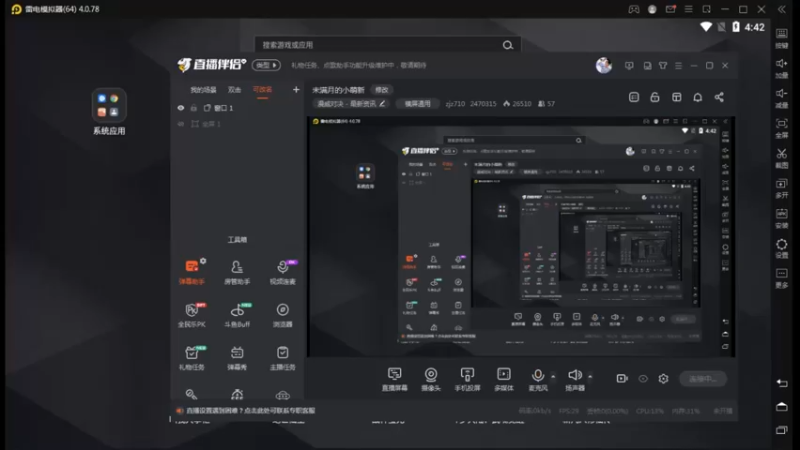This screenshot has width=800, height=450.
Task: Click the emulator search magnifier icon
Action: click(508, 45)
